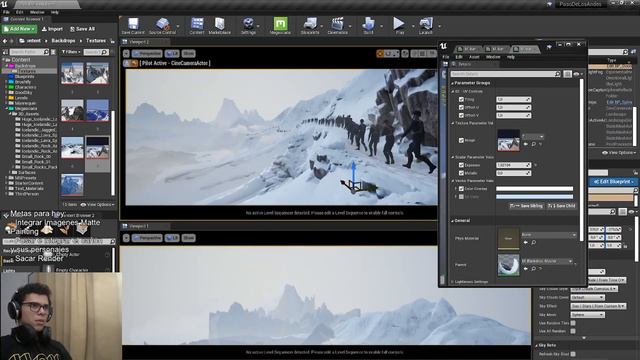Toggle the Tiling parameter checkbox
Image resolution: width=640 pixels, height=360 pixels.
[461, 100]
